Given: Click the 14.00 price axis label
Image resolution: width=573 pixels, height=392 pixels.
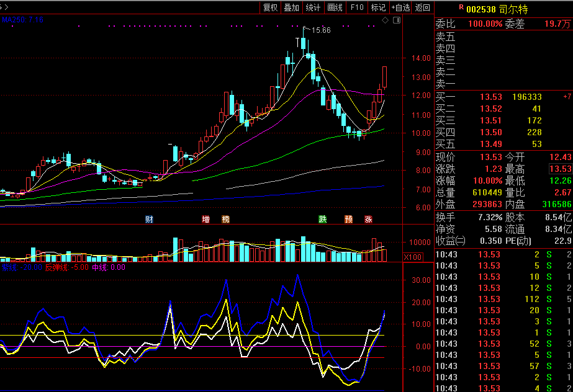Looking at the screenshot, I should [421, 58].
